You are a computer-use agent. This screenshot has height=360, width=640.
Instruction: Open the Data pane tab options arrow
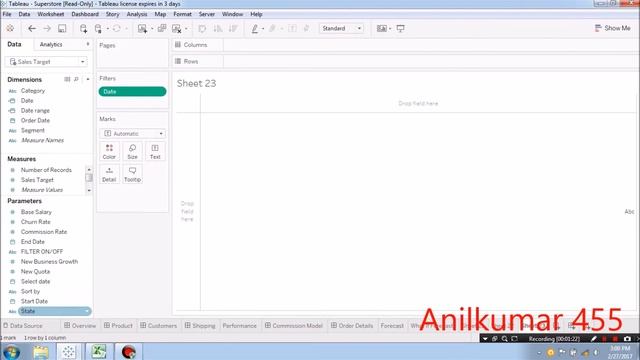pyautogui.click(x=88, y=44)
